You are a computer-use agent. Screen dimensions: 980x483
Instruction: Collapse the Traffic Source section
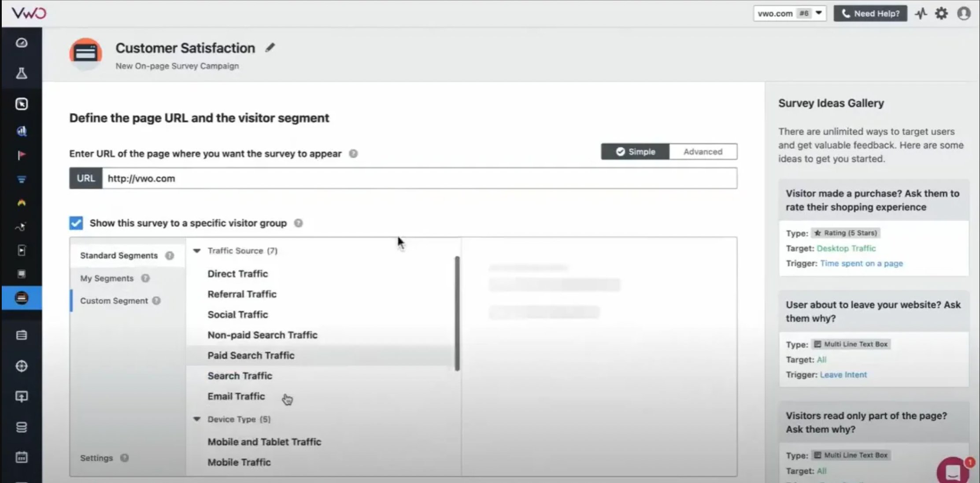196,251
